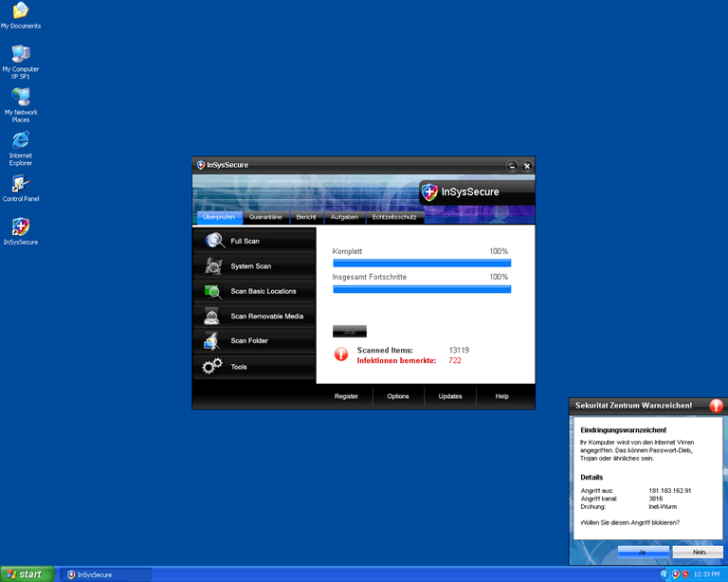Click the Scan Basic Locations icon

point(213,291)
